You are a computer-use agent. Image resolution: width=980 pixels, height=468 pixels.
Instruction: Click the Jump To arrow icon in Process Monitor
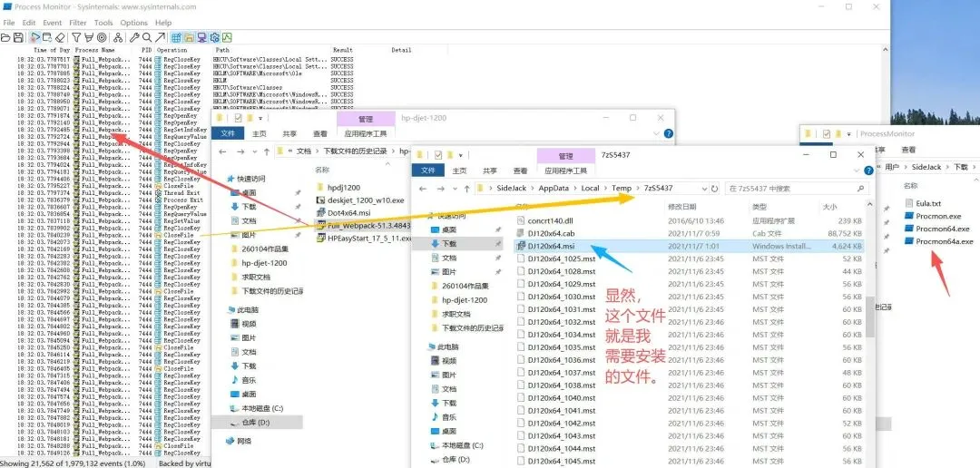coord(161,37)
